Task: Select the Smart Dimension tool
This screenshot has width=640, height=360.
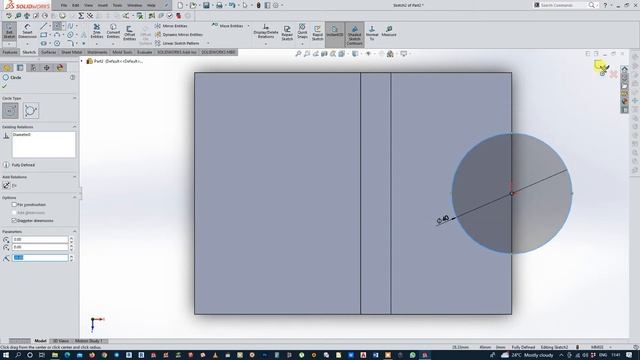Action: 27,31
